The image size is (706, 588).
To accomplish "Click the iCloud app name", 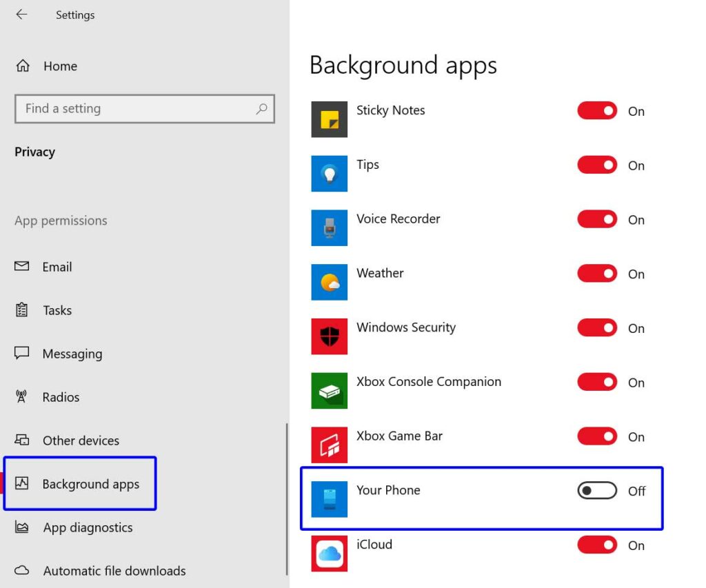I will (374, 545).
